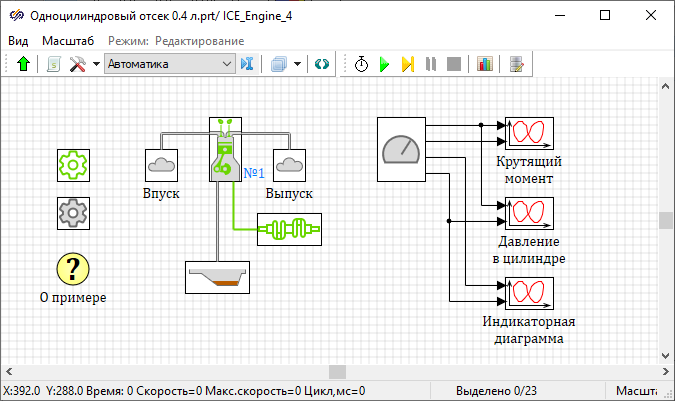Select the gray gear block
Image resolution: width=675 pixels, height=401 pixels.
(74, 212)
